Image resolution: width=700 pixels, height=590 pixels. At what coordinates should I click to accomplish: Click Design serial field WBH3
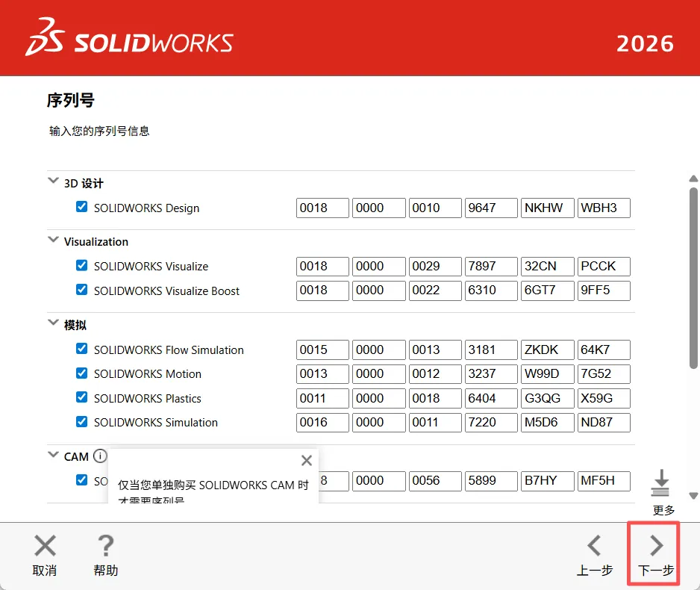[x=604, y=208]
